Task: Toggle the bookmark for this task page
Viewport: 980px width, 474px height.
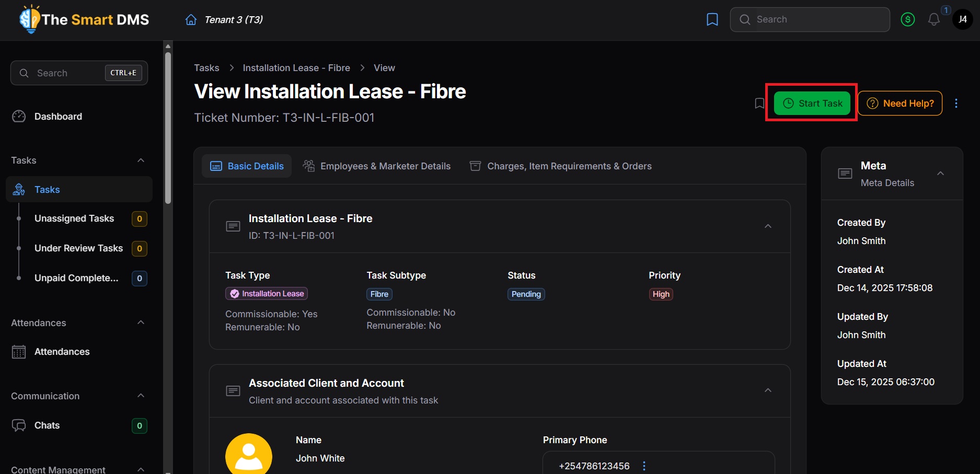Action: click(x=759, y=103)
